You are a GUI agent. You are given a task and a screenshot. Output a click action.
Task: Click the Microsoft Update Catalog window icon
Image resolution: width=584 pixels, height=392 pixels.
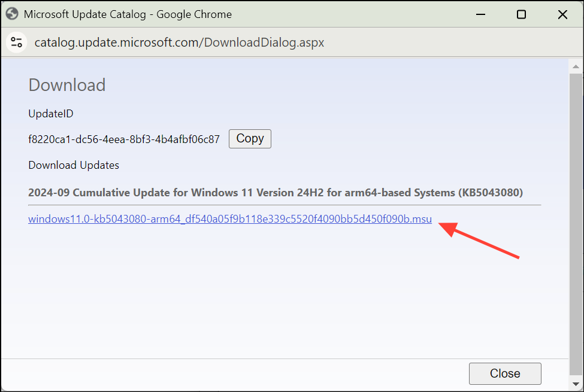pyautogui.click(x=11, y=13)
